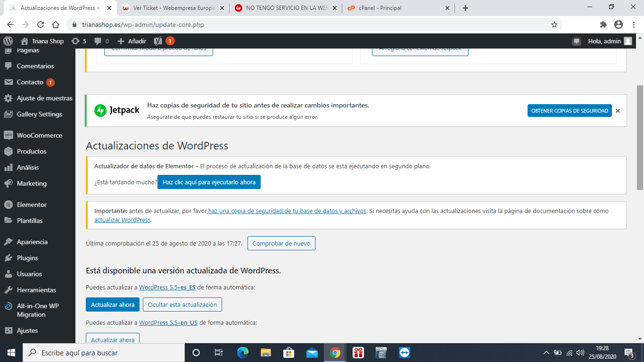Open the Windows notification center
The width and height of the screenshot is (644, 362).
[629, 353]
